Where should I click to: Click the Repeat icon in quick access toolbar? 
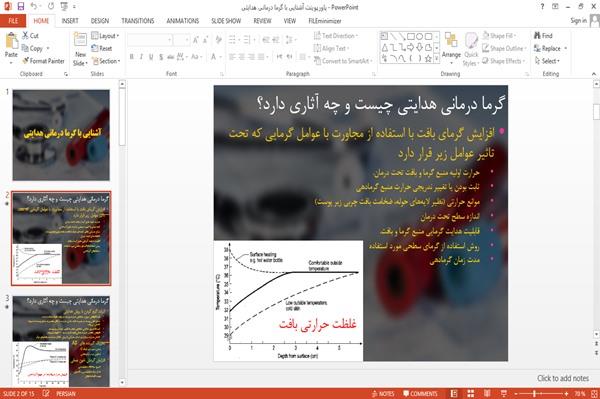[x=51, y=7]
